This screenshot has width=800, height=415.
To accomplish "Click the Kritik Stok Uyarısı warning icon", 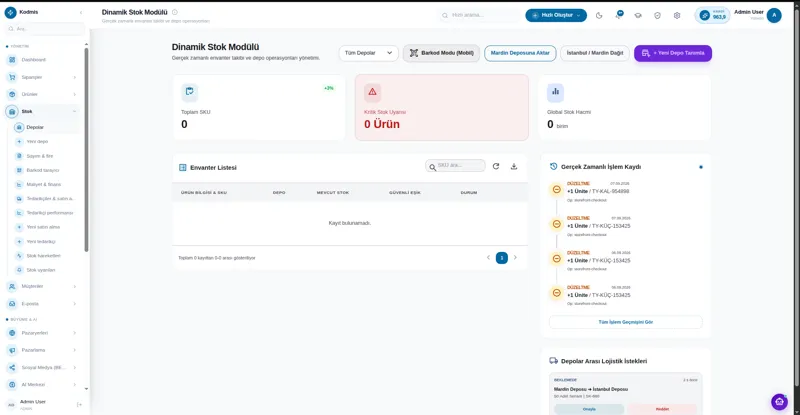I will tap(372, 92).
